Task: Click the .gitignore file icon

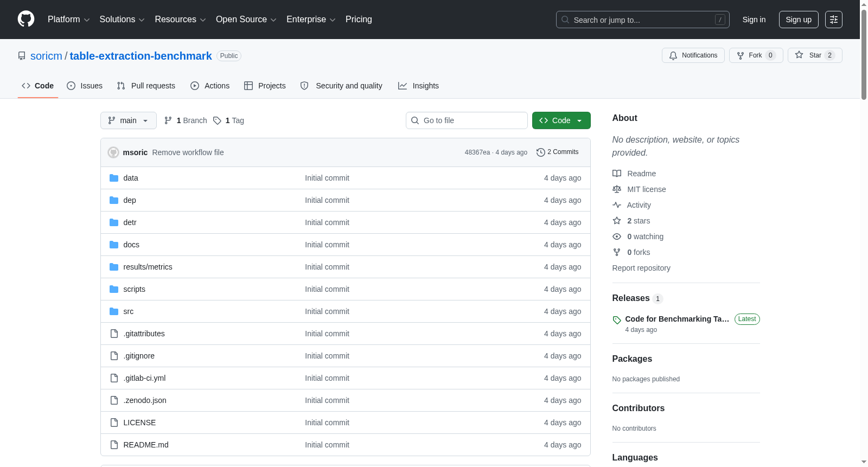Action: coord(114,356)
